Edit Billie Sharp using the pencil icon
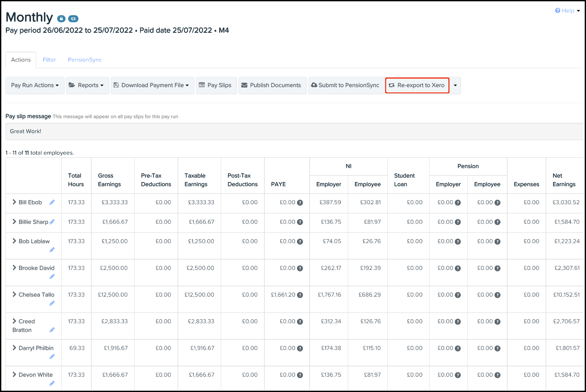This screenshot has height=392, width=586. pos(52,222)
